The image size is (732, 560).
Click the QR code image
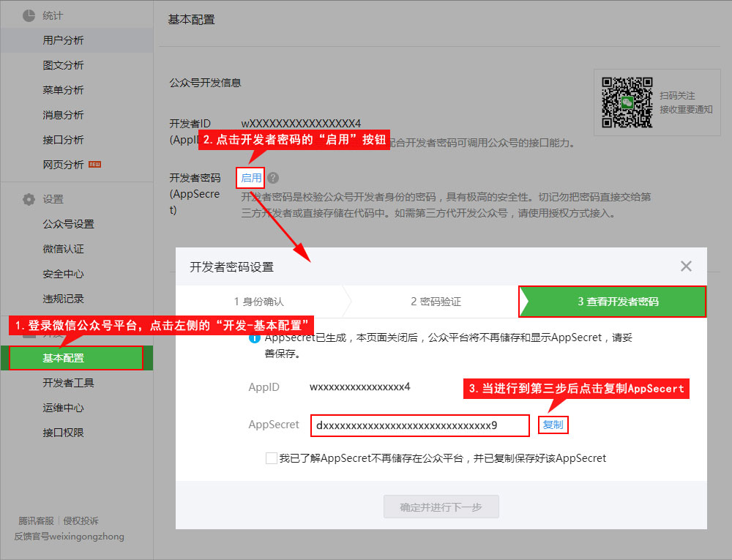(627, 102)
